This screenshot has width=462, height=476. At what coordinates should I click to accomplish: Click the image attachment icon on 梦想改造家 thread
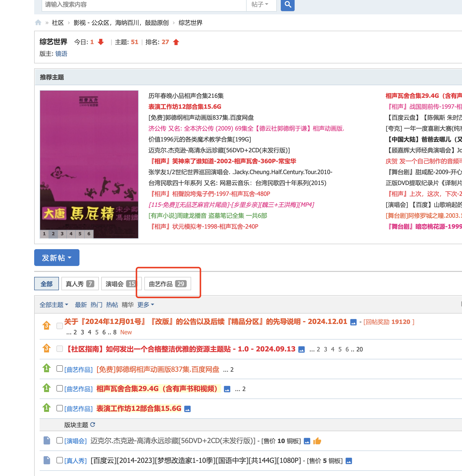tap(348, 461)
